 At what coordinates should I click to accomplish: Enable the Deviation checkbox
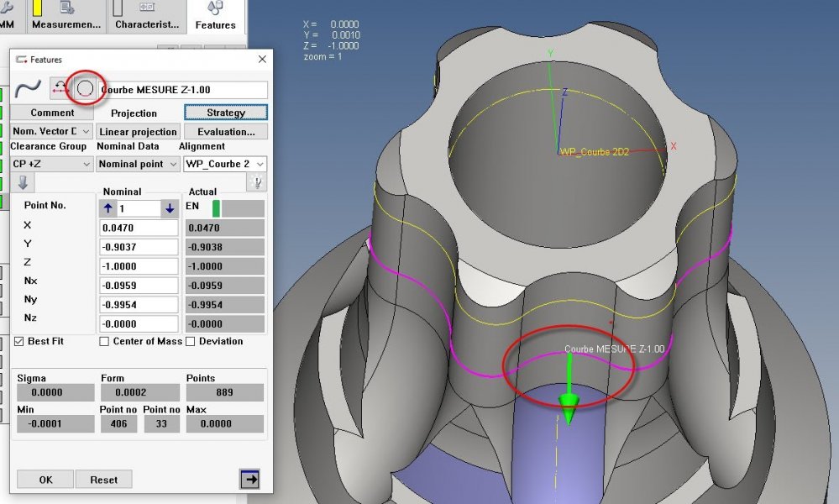(x=191, y=341)
